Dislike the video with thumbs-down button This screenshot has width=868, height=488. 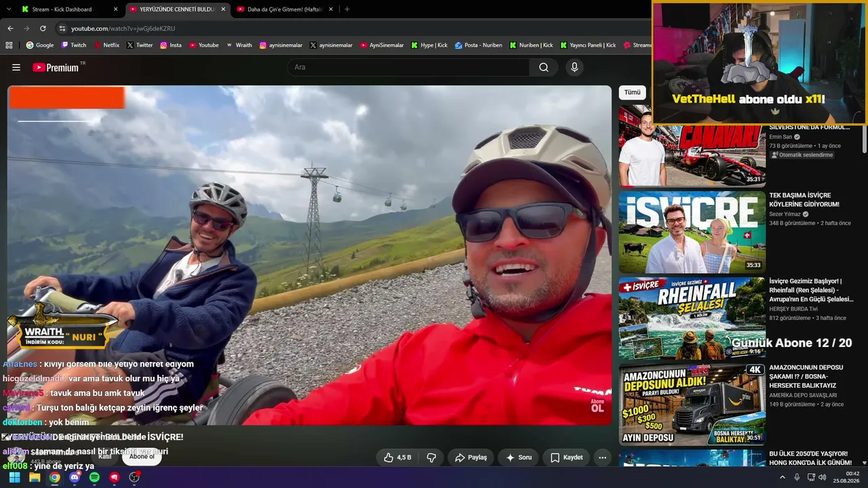pos(431,457)
